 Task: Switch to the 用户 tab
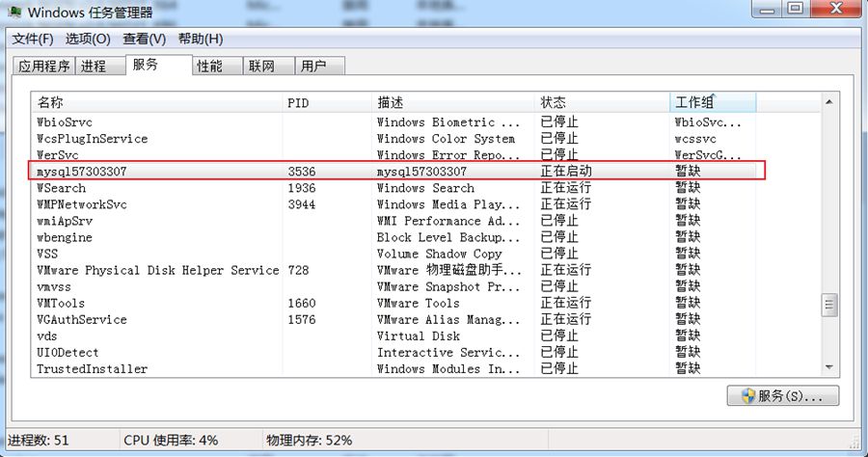pos(313,67)
